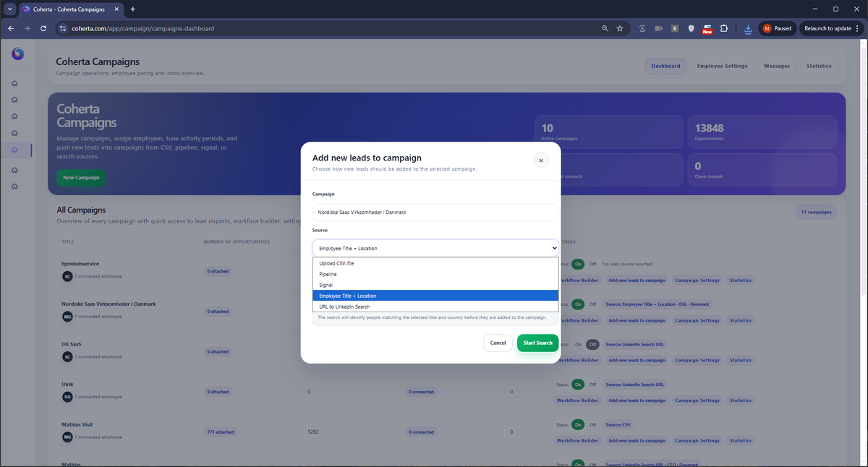Choose Signal source option

click(x=435, y=285)
